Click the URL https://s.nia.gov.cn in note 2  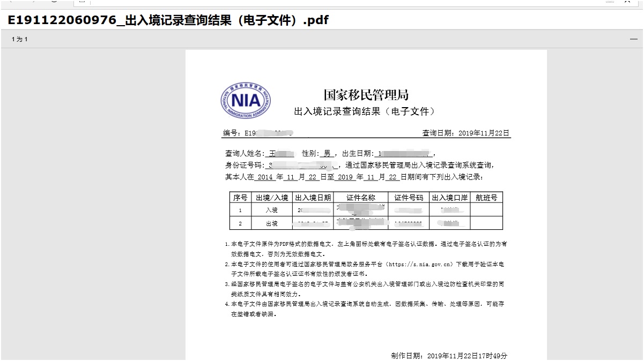click(419, 264)
